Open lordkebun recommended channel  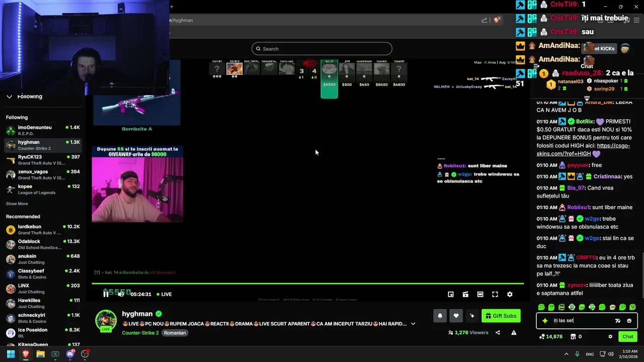(43, 230)
